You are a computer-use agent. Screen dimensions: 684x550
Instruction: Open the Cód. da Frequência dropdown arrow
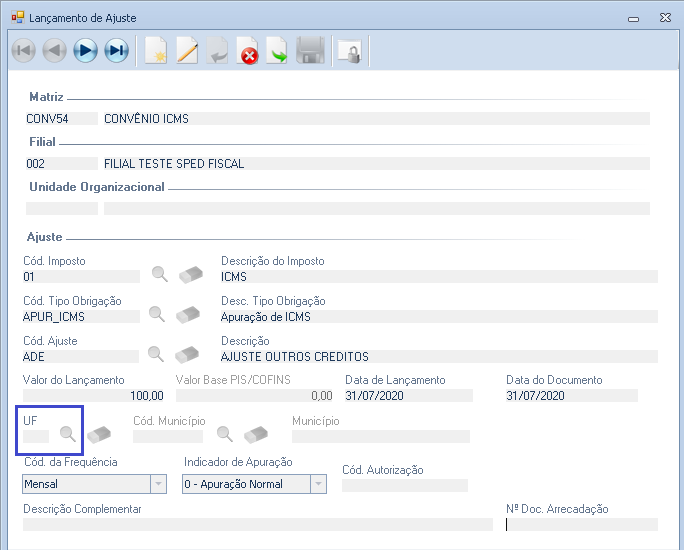(x=158, y=484)
